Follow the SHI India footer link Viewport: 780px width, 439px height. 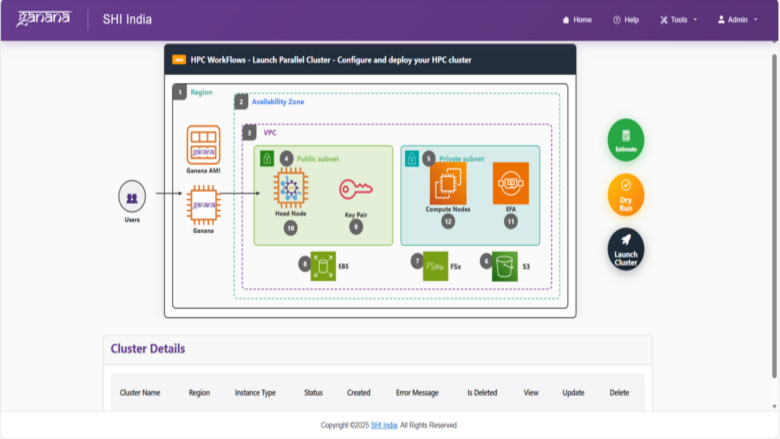click(x=384, y=425)
